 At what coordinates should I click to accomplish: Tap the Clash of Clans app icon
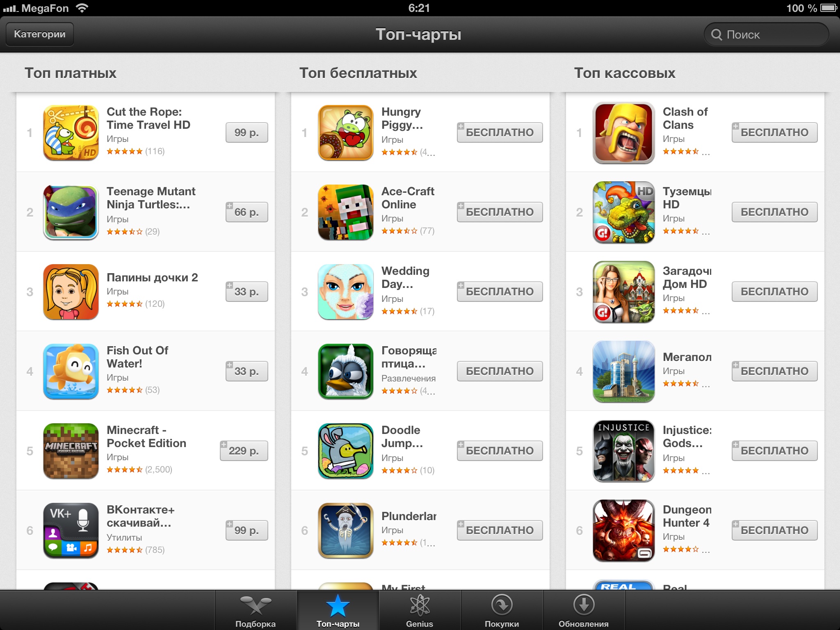623,132
